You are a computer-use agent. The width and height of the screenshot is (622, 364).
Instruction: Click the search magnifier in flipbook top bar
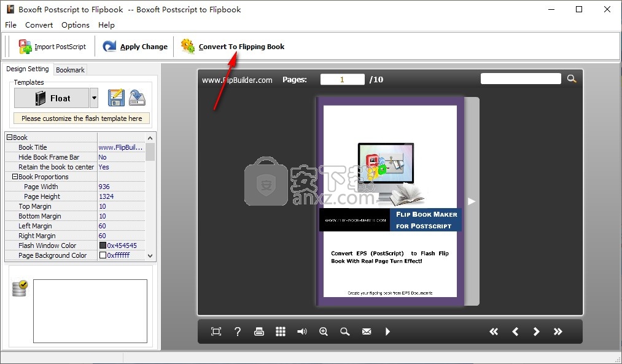pos(572,79)
